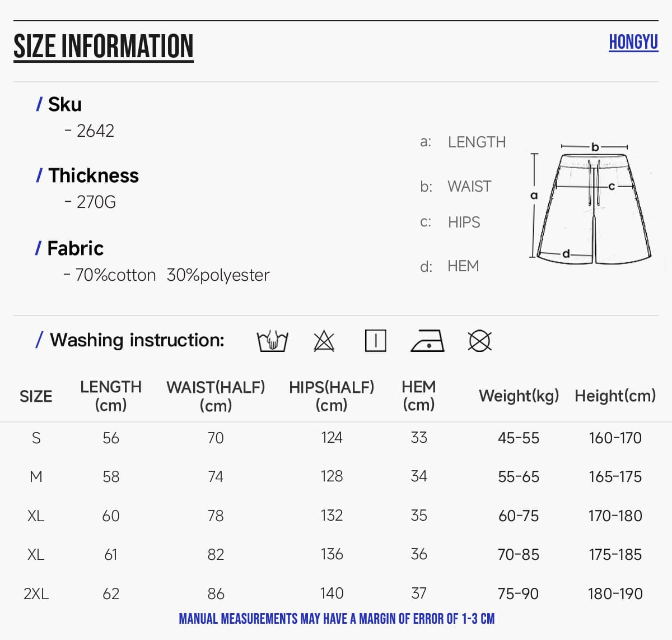Select the WAIST(HALF) column header
The width and height of the screenshot is (672, 640).
[216, 396]
